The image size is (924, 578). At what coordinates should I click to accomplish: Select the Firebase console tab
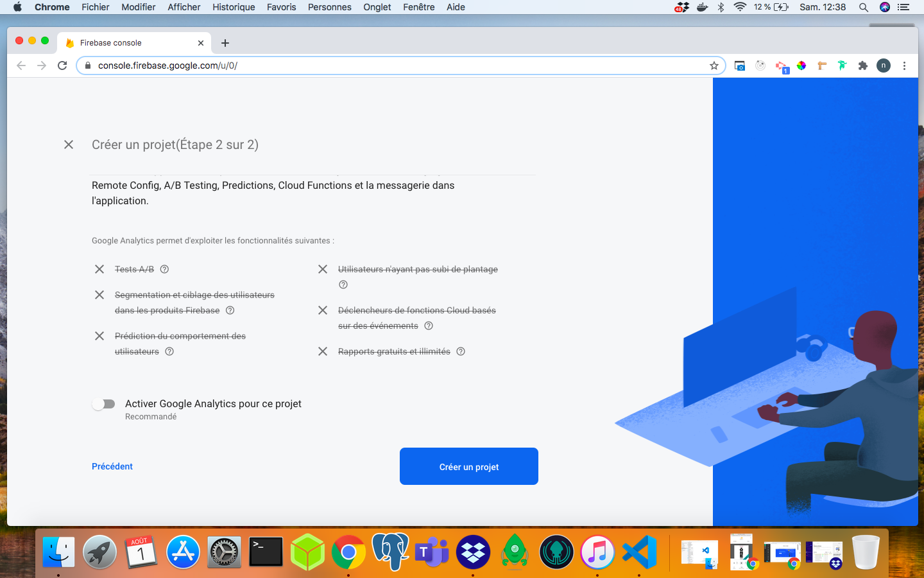(x=135, y=43)
